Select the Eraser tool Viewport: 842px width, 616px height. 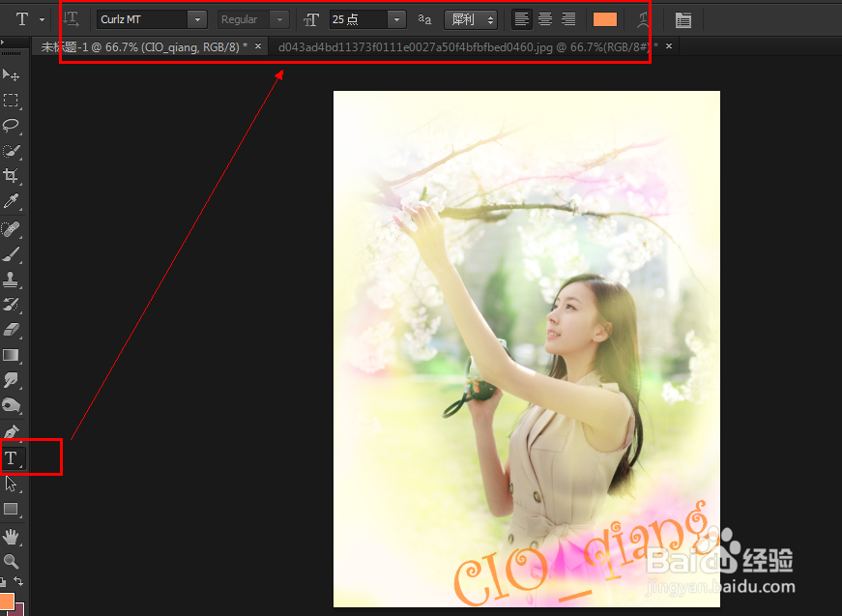[x=11, y=329]
